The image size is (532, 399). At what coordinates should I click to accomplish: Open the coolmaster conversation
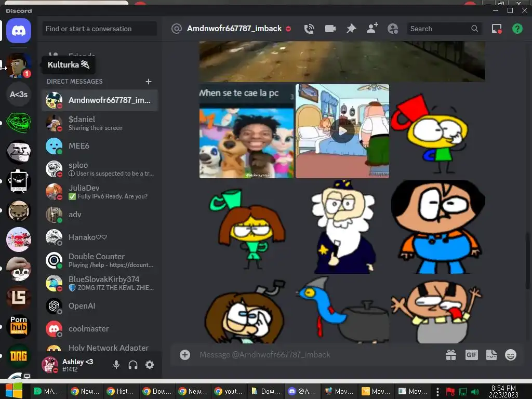pos(100,329)
